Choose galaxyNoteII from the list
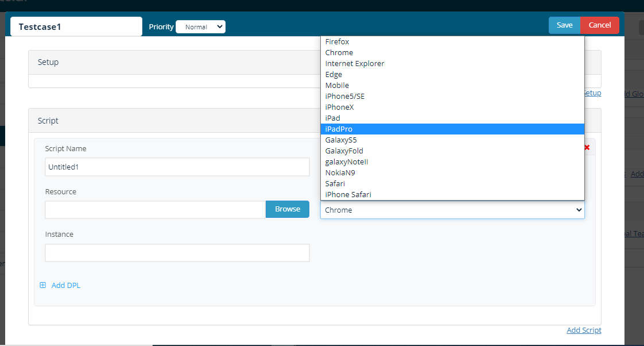Viewport: 644px width, 346px height. pos(452,162)
